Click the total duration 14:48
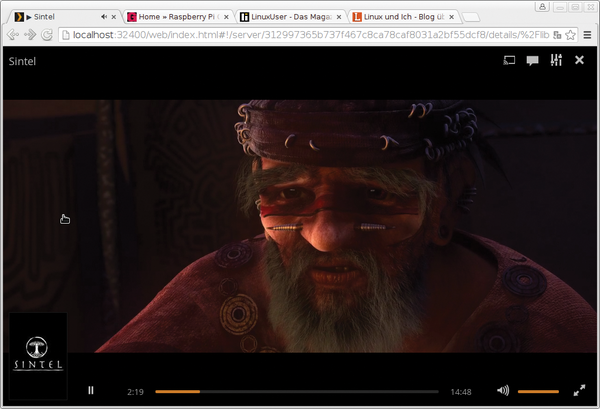600x409 pixels. pyautogui.click(x=461, y=392)
